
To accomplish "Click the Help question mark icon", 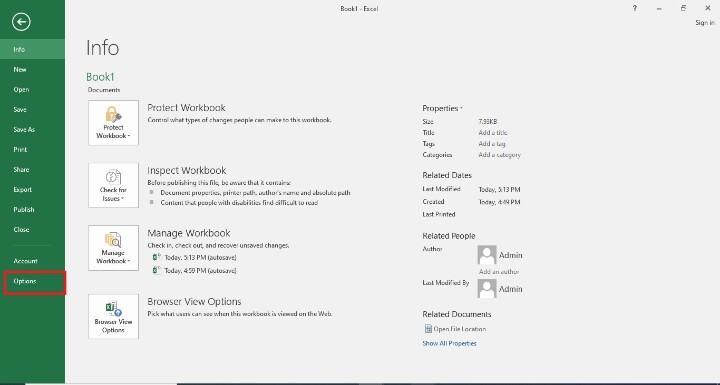I will pyautogui.click(x=635, y=8).
